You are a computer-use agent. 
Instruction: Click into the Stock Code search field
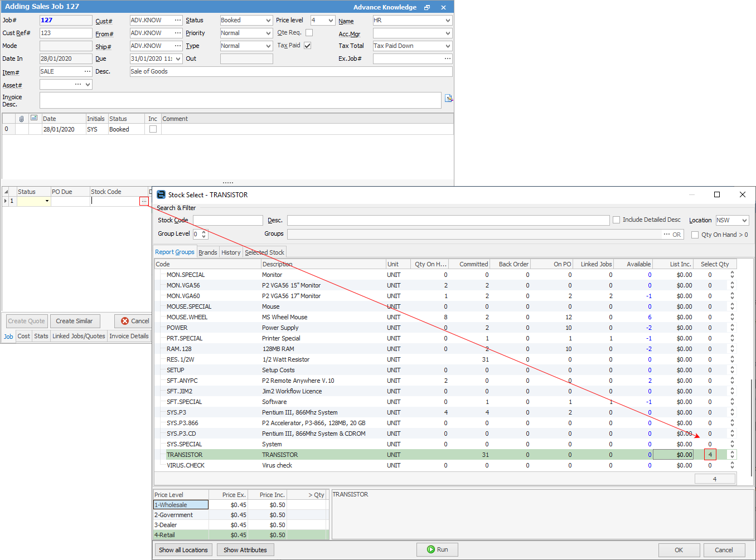227,221
